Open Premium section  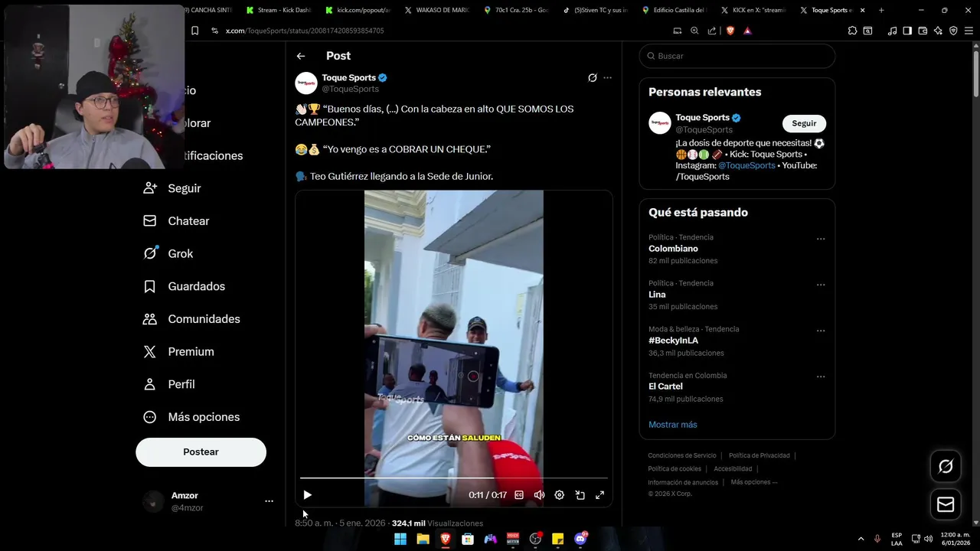point(179,352)
